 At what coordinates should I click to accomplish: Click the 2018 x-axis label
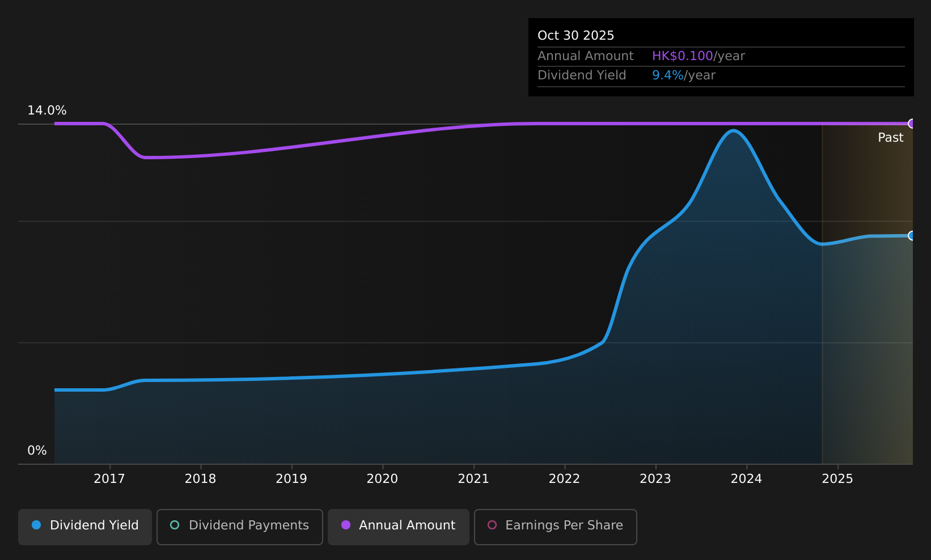201,479
